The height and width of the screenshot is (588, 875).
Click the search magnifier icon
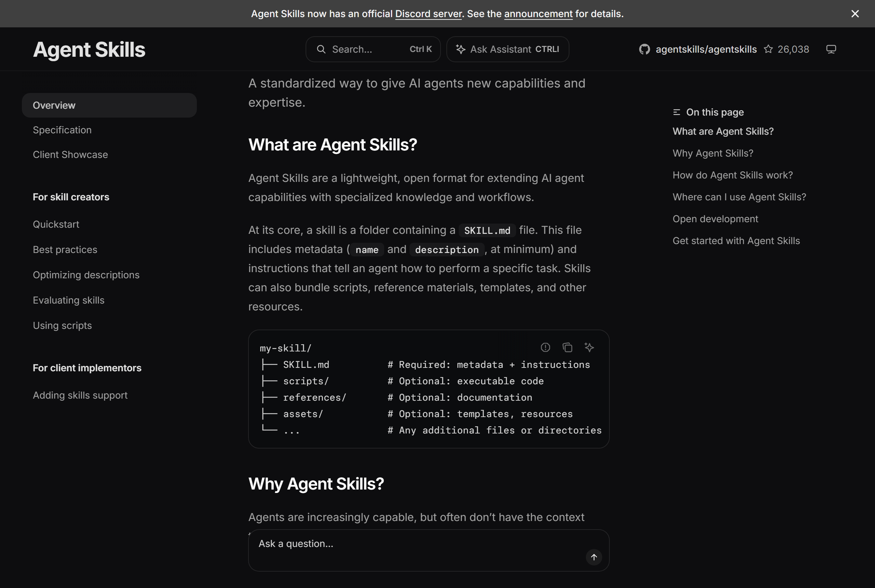(x=321, y=49)
